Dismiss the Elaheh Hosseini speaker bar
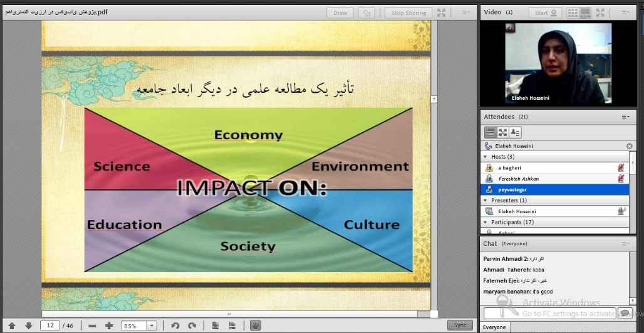 pyautogui.click(x=629, y=146)
